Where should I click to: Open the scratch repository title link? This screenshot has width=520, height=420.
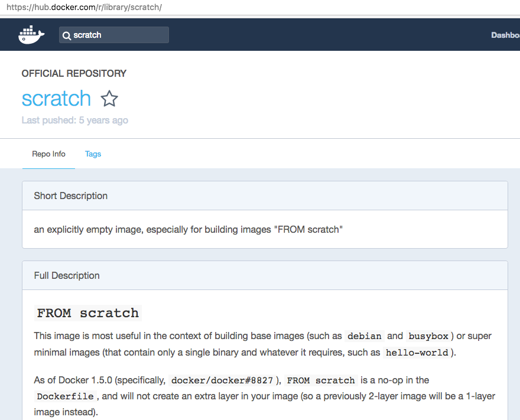click(56, 99)
